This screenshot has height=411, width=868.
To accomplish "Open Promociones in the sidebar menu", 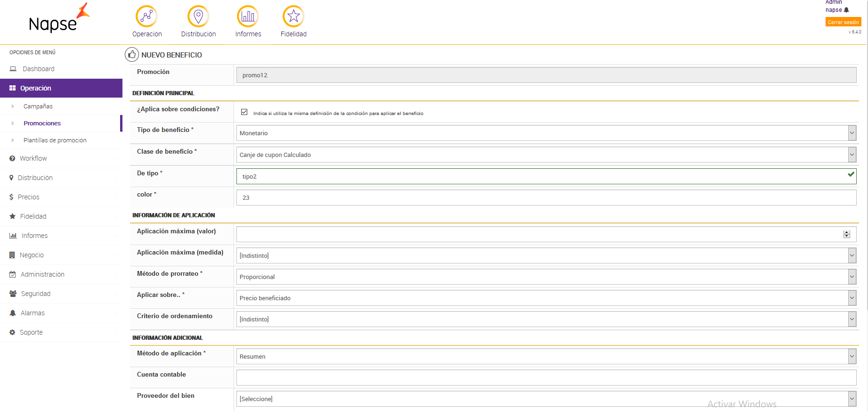I will pos(42,123).
